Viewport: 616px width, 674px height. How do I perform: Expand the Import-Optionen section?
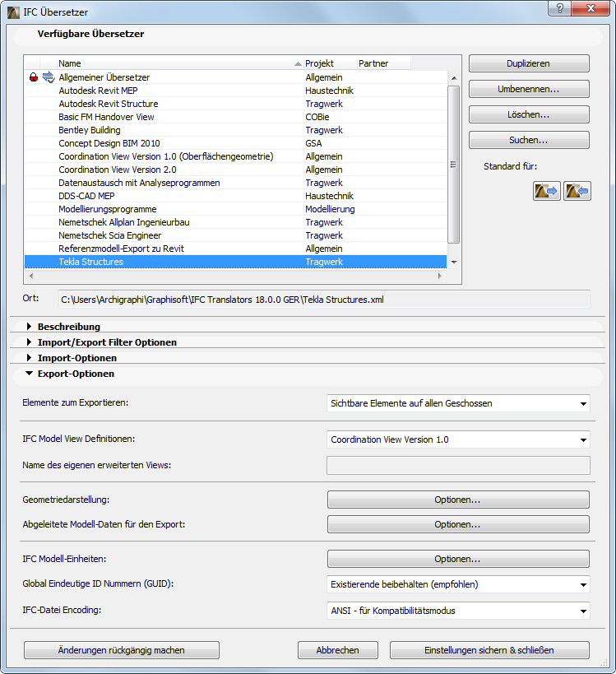coord(29,358)
